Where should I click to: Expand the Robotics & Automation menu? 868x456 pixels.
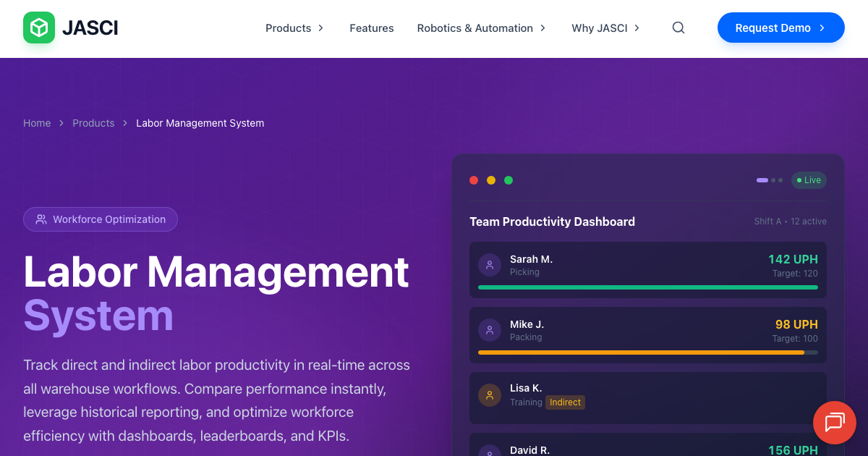point(481,28)
